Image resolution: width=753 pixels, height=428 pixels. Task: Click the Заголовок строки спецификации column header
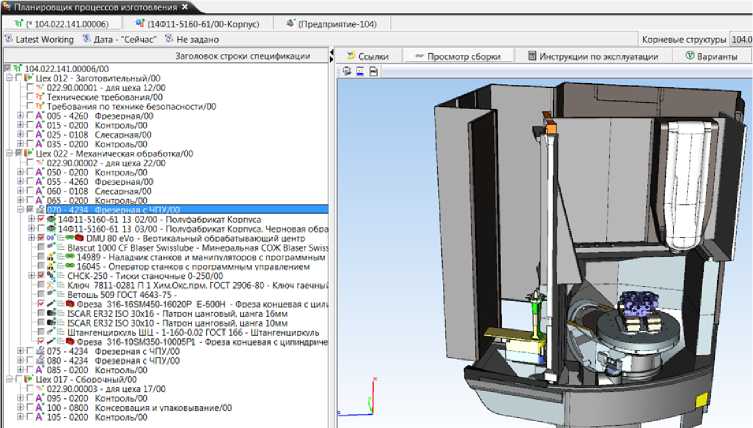pos(241,56)
